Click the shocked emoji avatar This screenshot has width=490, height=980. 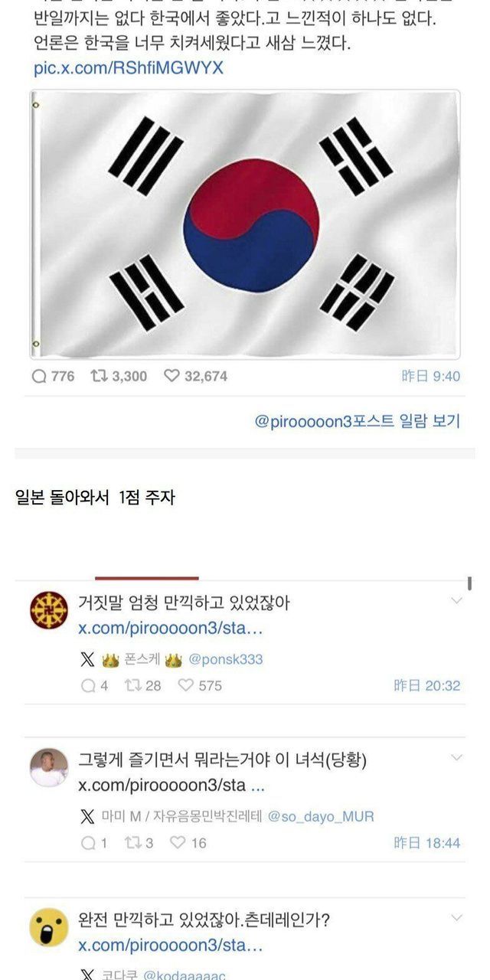pyautogui.click(x=49, y=927)
